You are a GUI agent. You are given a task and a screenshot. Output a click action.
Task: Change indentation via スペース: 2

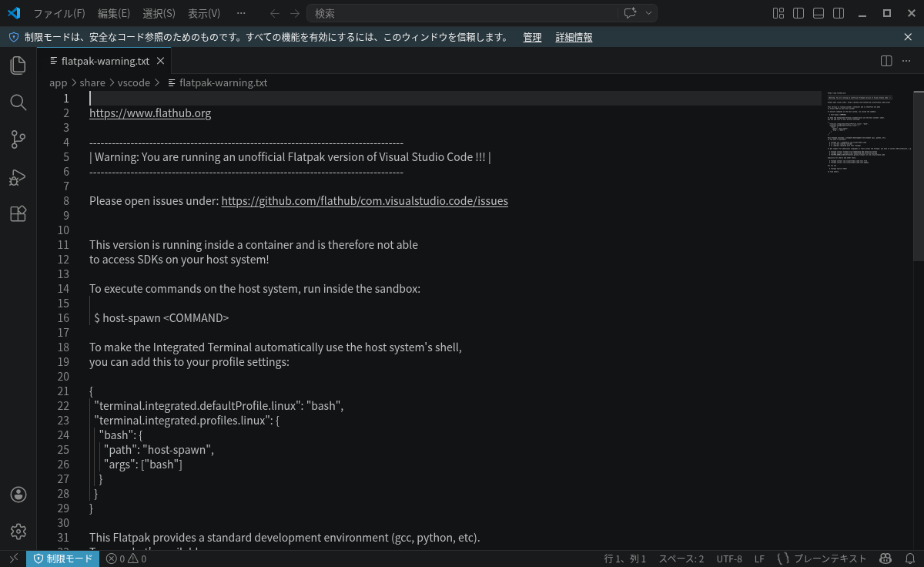tap(681, 559)
